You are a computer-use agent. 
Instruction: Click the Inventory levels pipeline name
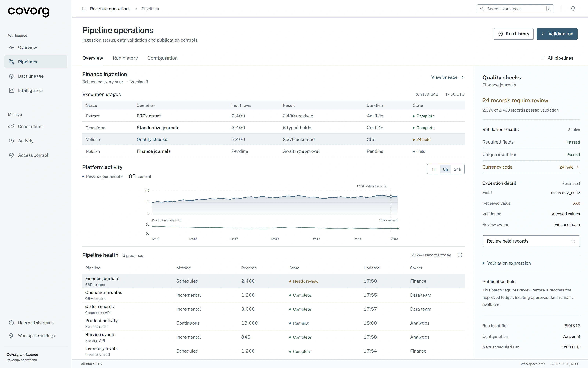101,348
